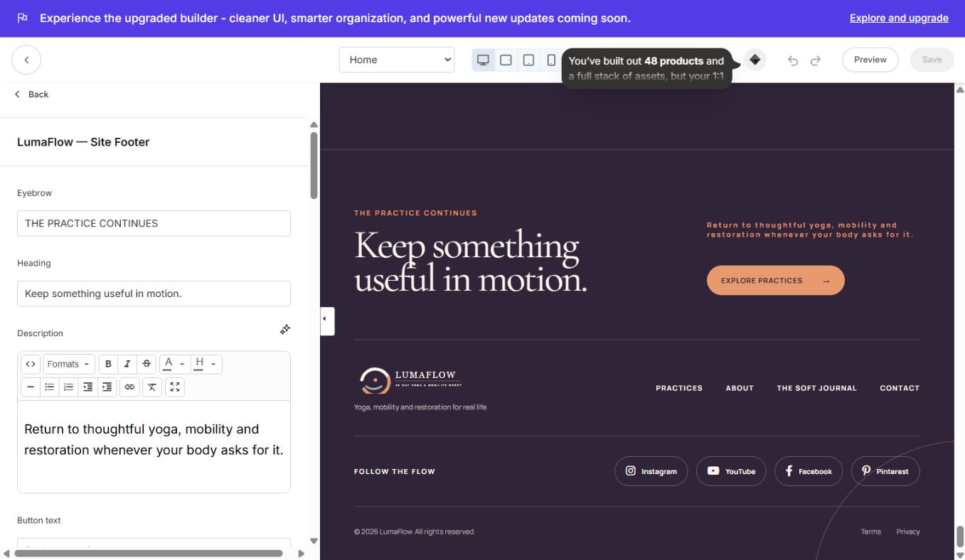Image resolution: width=965 pixels, height=560 pixels.
Task: Open the diamond assistant icon
Action: (755, 60)
